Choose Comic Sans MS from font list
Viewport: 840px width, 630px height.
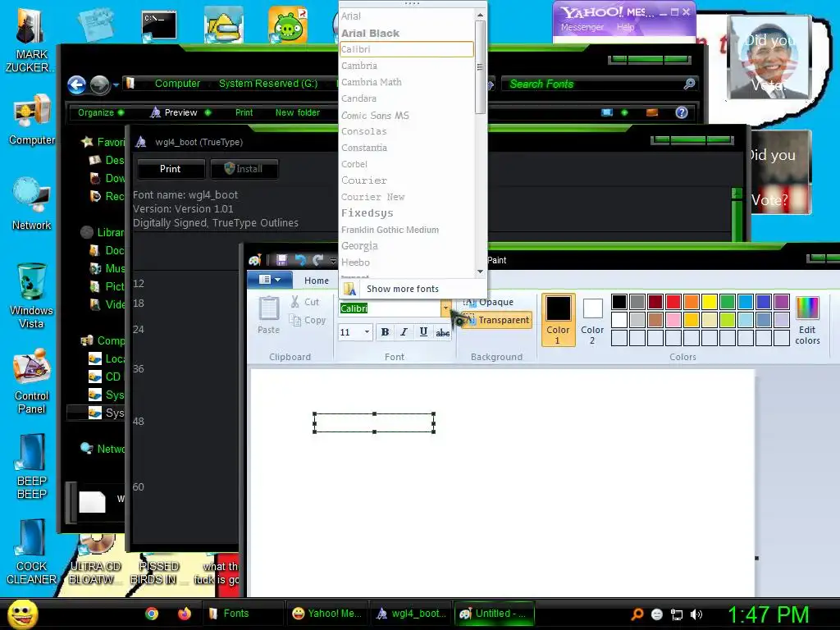[x=375, y=115]
